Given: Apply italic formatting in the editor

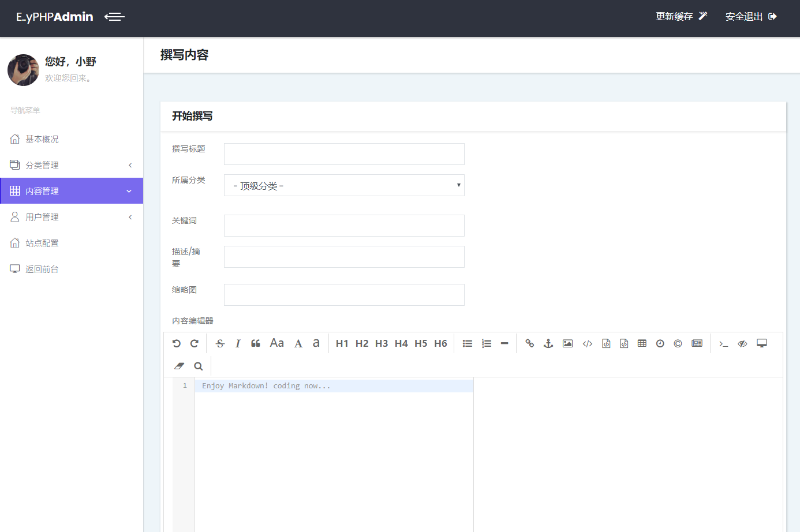Looking at the screenshot, I should pos(238,343).
